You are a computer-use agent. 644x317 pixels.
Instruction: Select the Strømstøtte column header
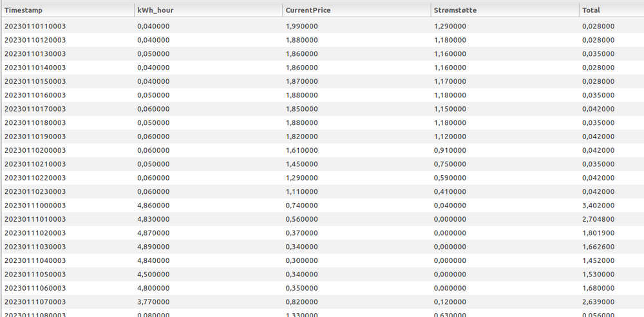[x=457, y=10]
